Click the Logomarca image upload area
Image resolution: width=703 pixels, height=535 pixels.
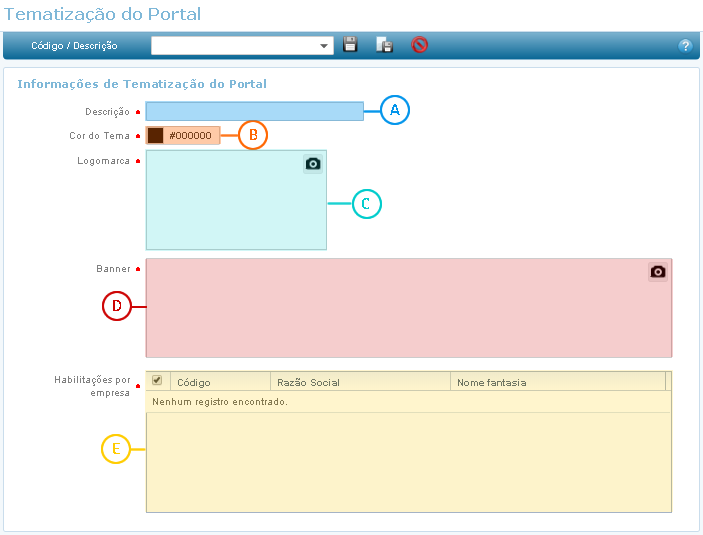(x=230, y=205)
